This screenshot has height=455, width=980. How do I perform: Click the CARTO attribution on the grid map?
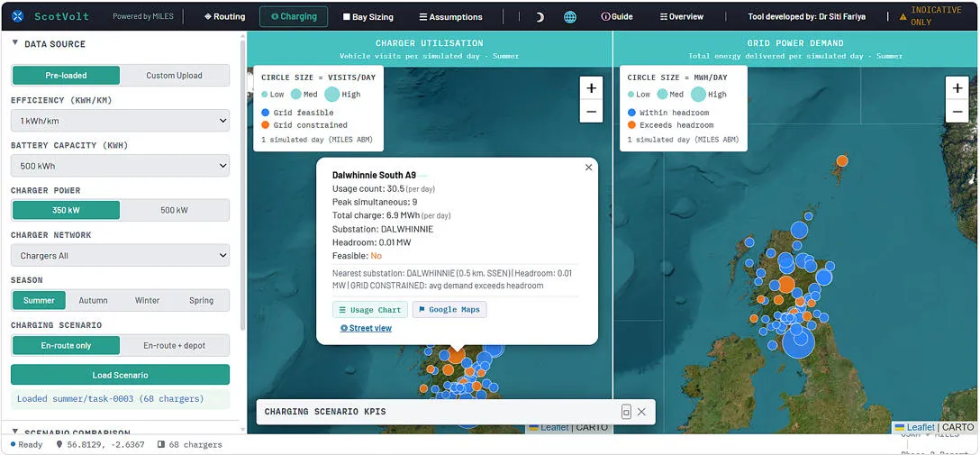[x=957, y=427]
